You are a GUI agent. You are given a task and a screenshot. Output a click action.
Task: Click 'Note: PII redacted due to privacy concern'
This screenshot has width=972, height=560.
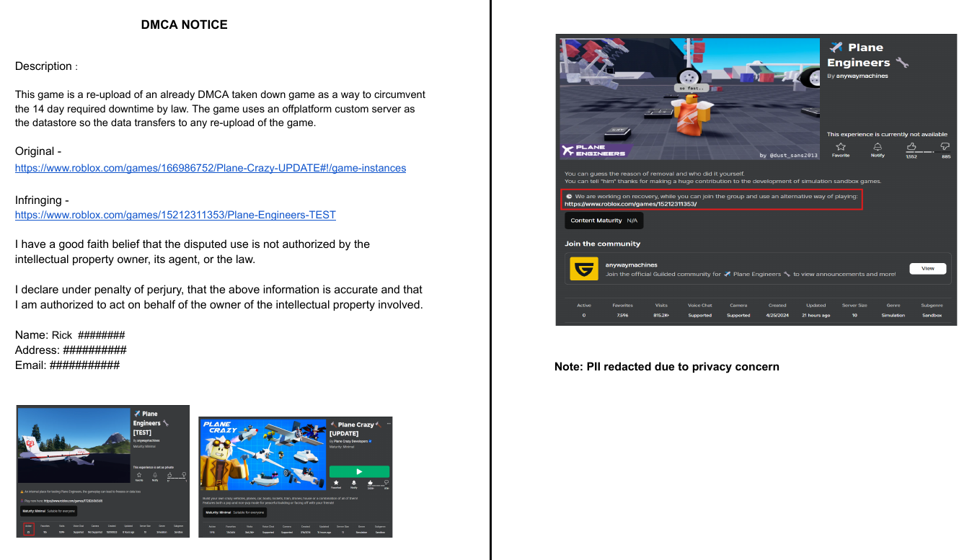(667, 367)
